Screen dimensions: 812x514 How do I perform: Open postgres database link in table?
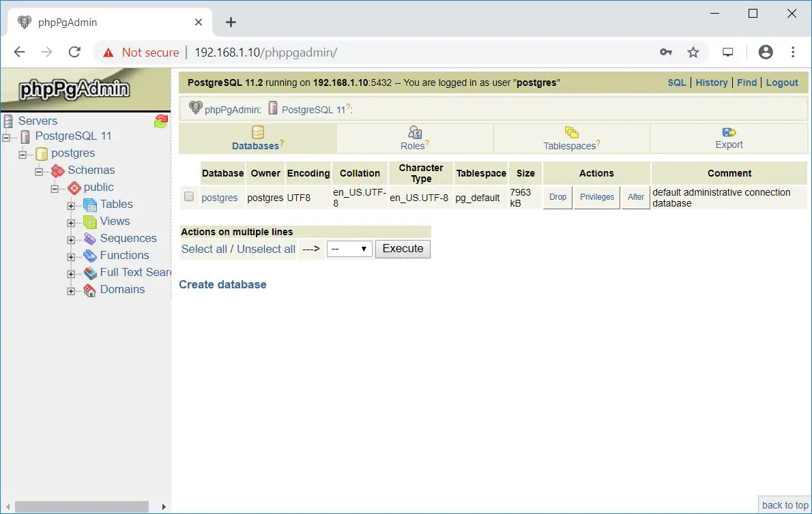220,198
